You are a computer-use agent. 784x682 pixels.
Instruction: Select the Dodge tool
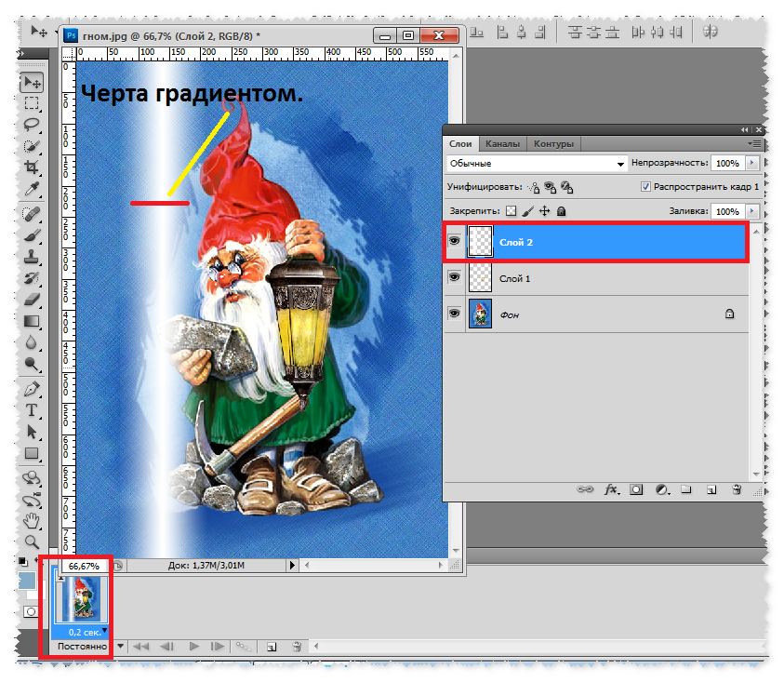[x=32, y=364]
